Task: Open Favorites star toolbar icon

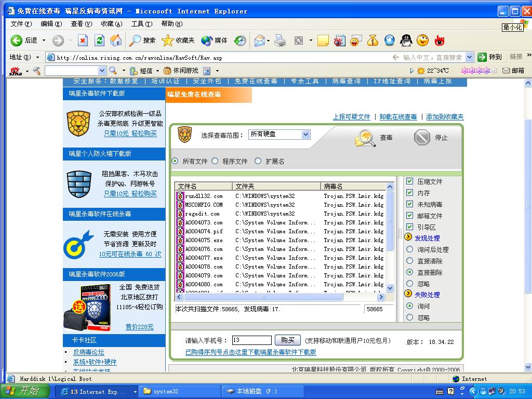Action: [x=167, y=41]
